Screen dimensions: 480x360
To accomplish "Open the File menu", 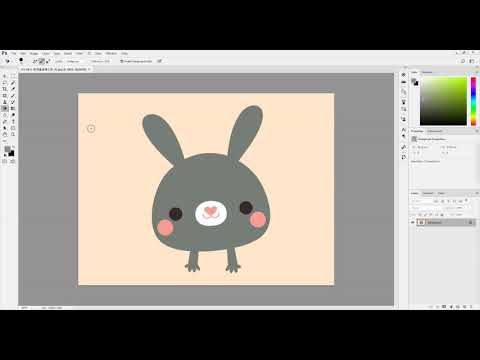I will pos(13,53).
